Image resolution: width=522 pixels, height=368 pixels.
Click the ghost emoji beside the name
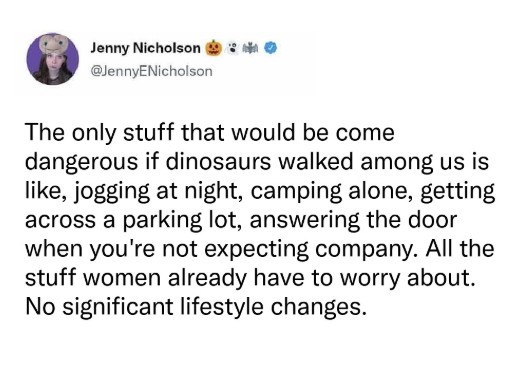tap(233, 48)
